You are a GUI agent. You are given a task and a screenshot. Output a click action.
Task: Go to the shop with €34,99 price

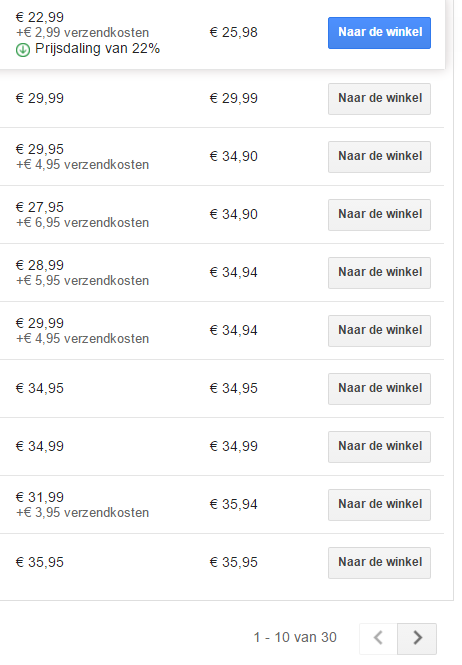(x=379, y=447)
